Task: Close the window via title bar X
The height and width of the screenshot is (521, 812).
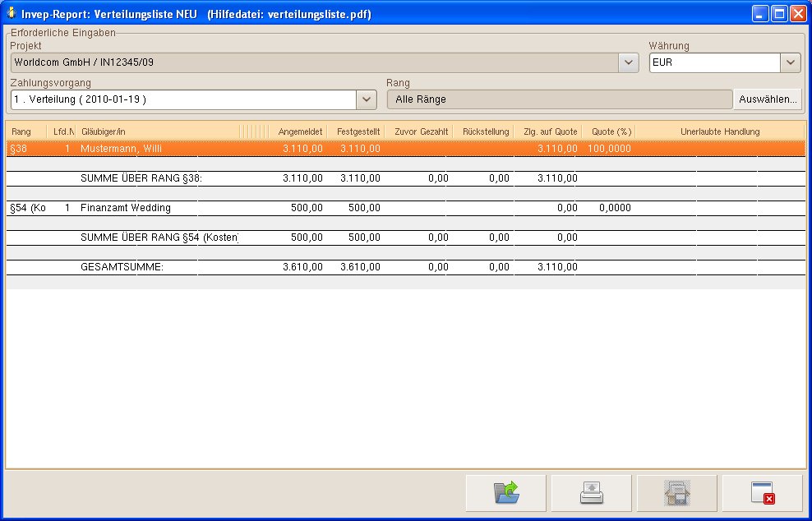Action: click(x=797, y=13)
